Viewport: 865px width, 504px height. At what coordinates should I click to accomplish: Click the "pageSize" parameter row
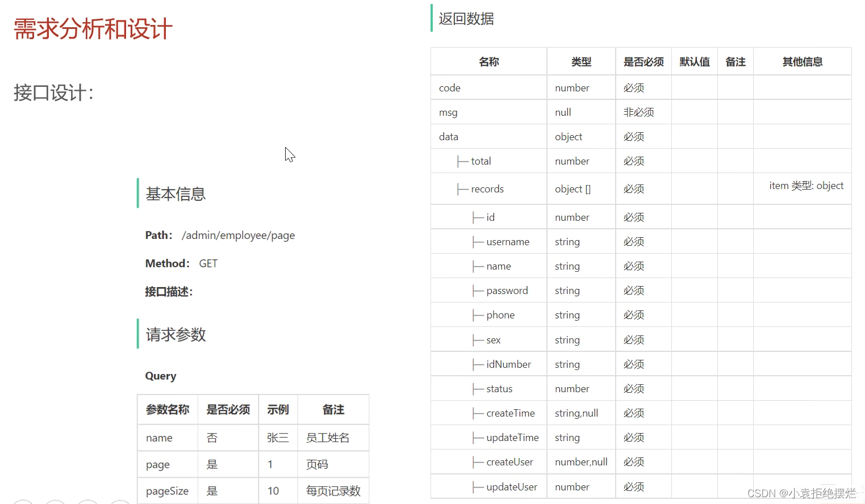coord(167,490)
